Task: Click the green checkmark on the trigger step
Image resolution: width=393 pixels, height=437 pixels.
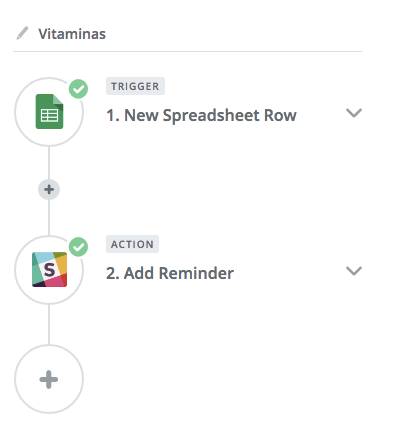Action: 78,89
